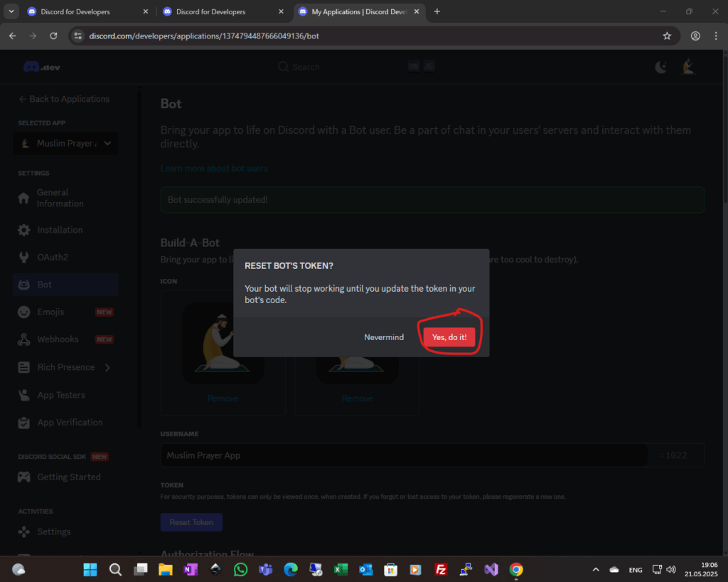Open the Chrome three-dot menu

tap(715, 36)
